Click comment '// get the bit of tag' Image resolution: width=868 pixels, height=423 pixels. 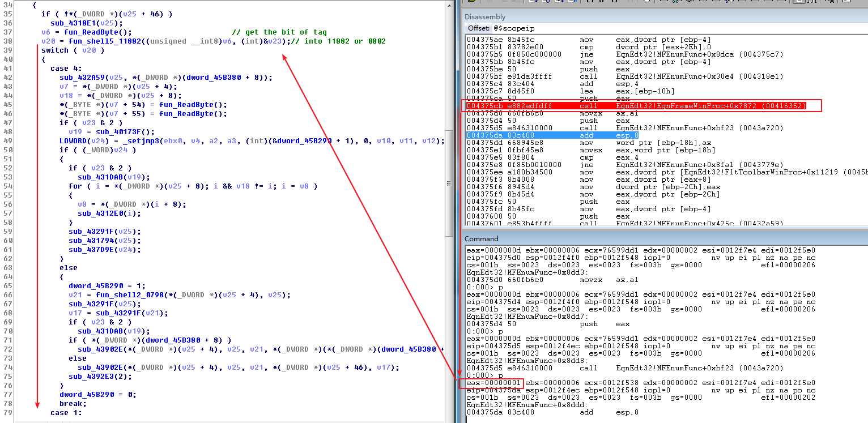[279, 32]
